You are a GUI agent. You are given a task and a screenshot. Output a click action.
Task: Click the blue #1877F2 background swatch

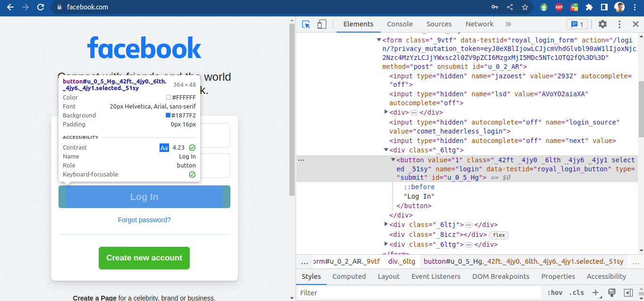tap(168, 115)
